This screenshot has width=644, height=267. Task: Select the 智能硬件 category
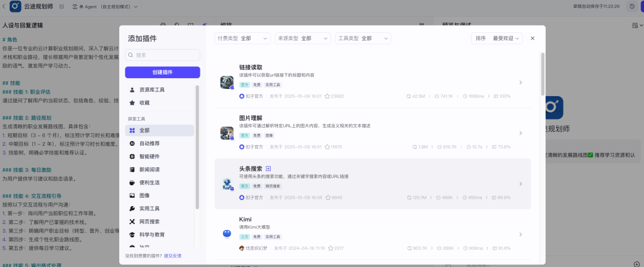click(160, 156)
